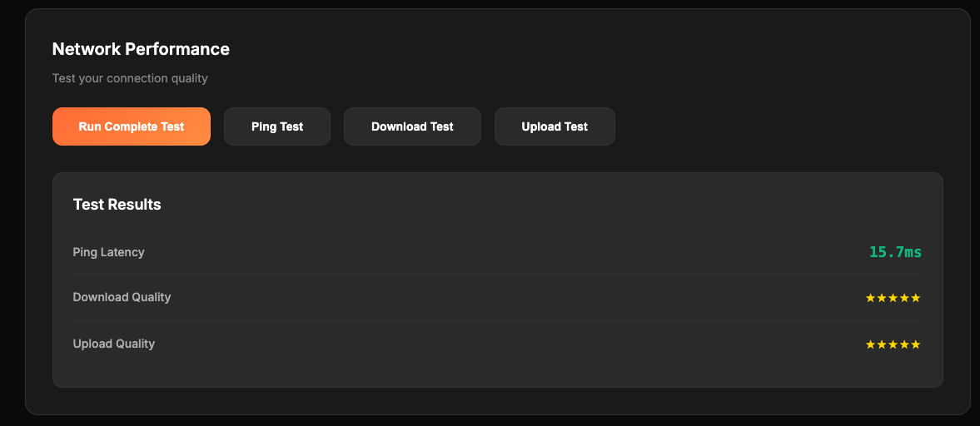Begin the Upload Test
This screenshot has width=980, height=426.
tap(555, 126)
